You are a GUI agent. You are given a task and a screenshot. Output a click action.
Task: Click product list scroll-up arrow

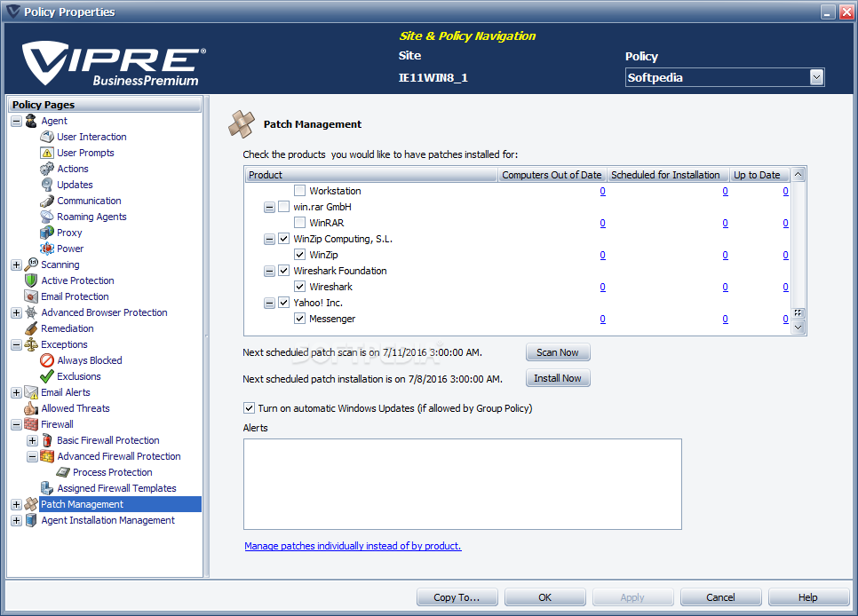coord(798,175)
